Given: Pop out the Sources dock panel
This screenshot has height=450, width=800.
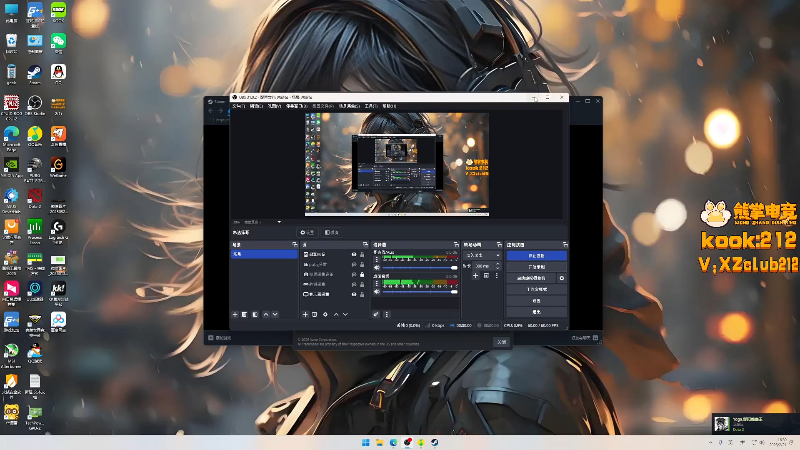Looking at the screenshot, I should pyautogui.click(x=365, y=245).
